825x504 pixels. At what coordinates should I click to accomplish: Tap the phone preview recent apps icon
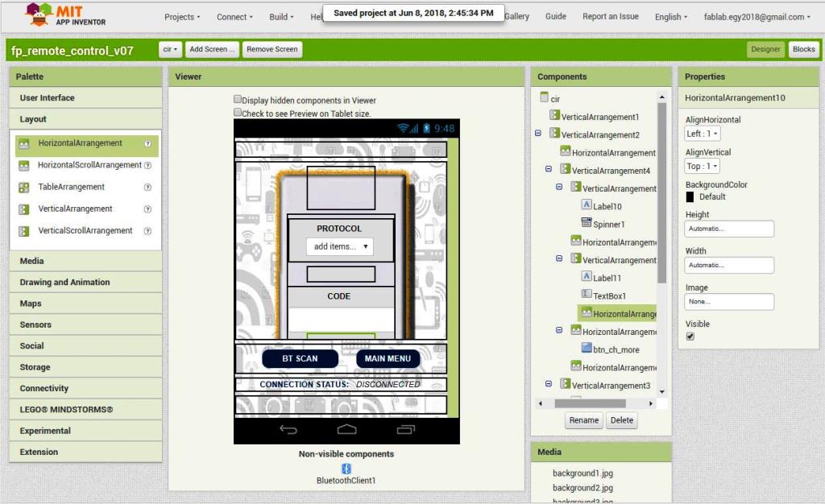click(406, 430)
